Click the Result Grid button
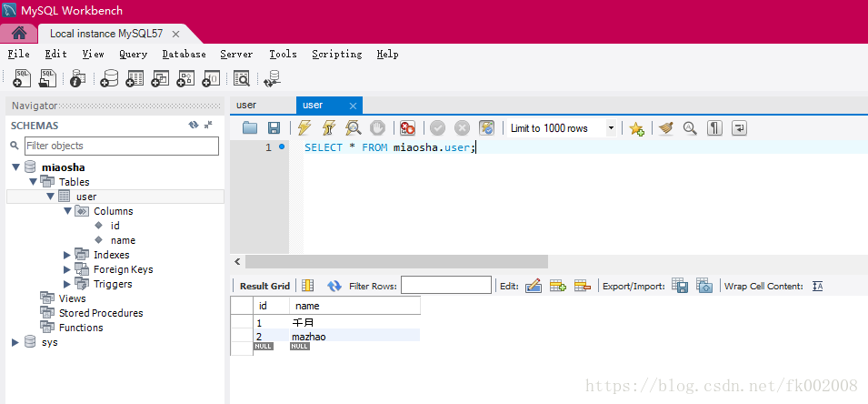The height and width of the screenshot is (404, 868). click(x=264, y=286)
